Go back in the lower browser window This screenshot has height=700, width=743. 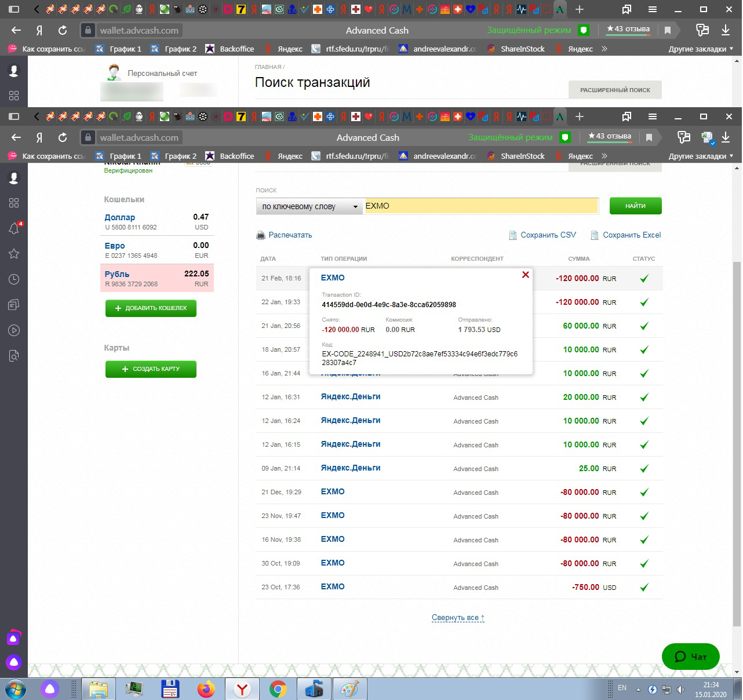16,137
